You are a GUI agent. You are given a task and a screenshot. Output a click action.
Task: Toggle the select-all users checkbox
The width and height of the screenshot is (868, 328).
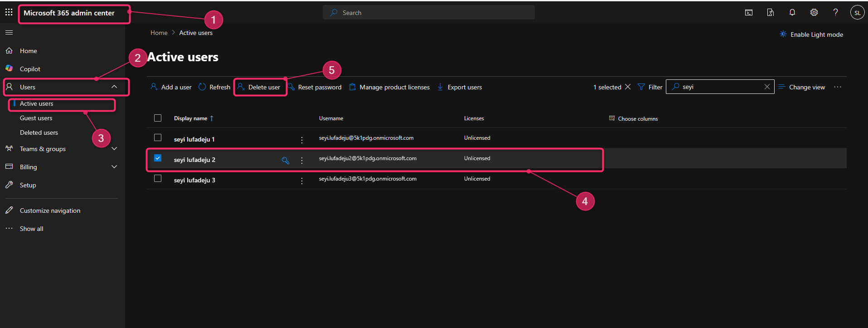158,118
